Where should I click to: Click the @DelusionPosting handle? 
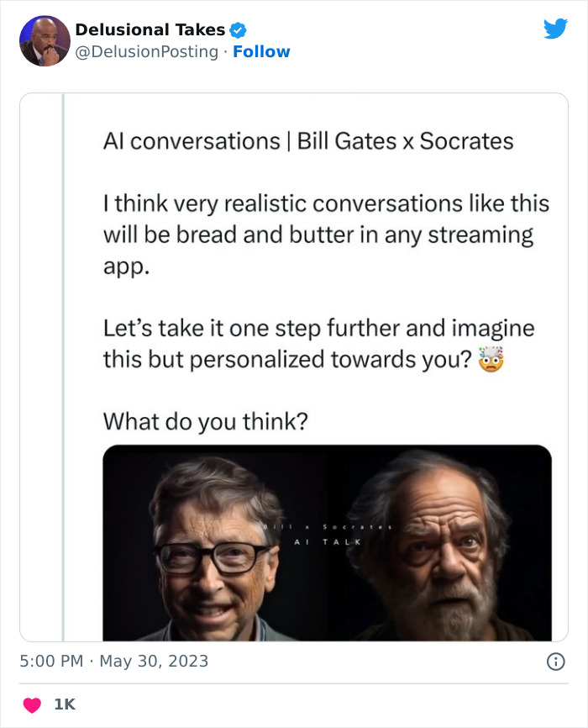pos(149,52)
